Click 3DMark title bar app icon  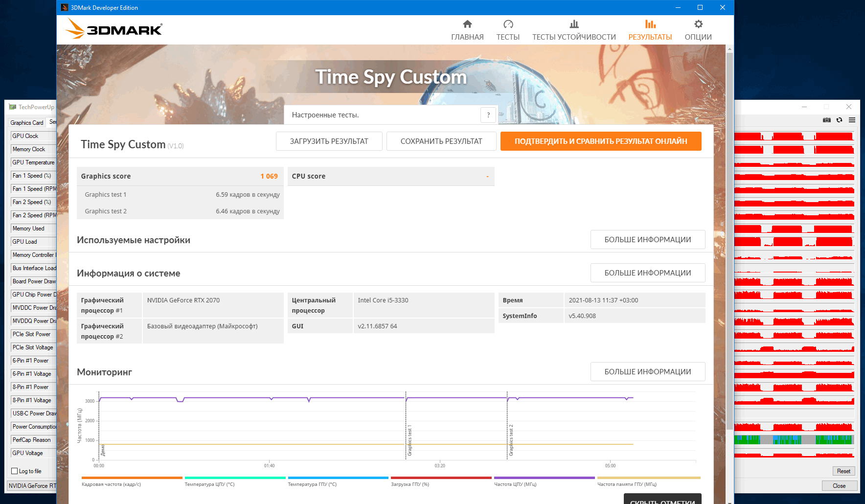(65, 7)
